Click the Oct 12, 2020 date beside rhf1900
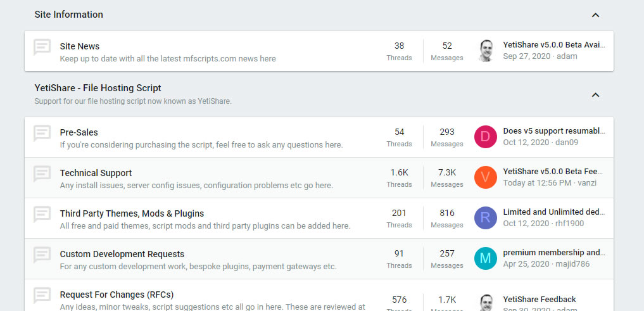The width and height of the screenshot is (644, 311). click(x=526, y=223)
